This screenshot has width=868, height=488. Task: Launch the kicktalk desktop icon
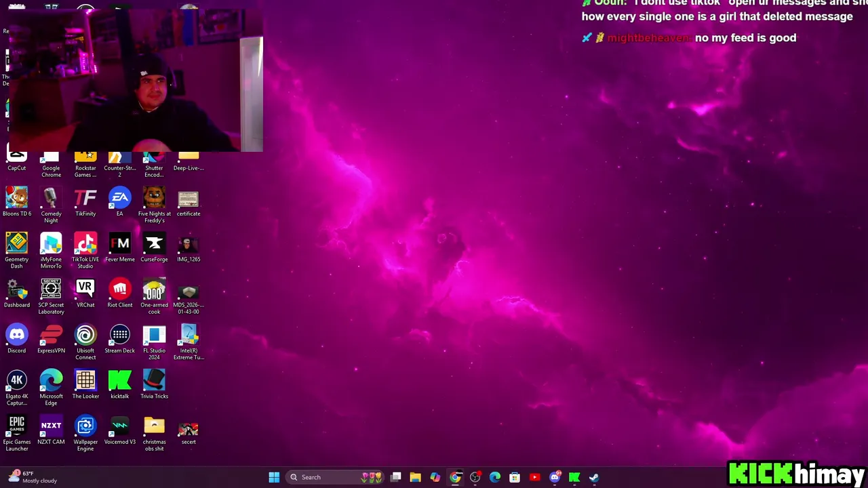(120, 384)
